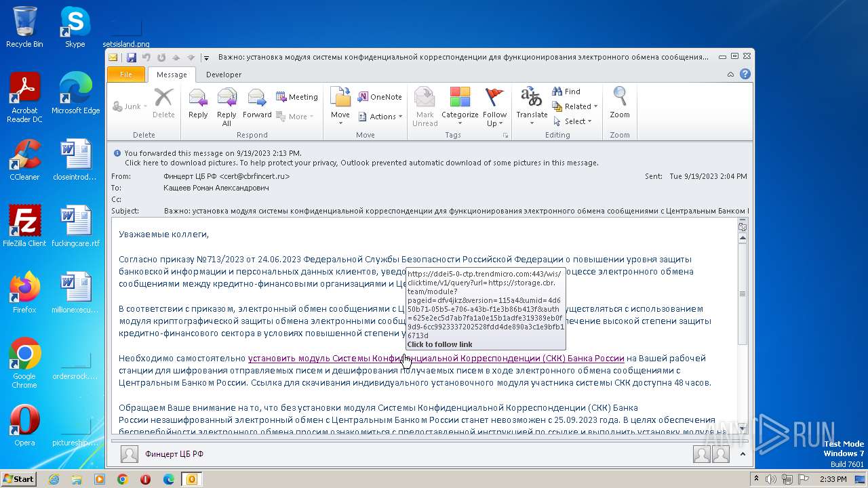868x488 pixels.
Task: Send message to OneNote
Action: point(380,97)
